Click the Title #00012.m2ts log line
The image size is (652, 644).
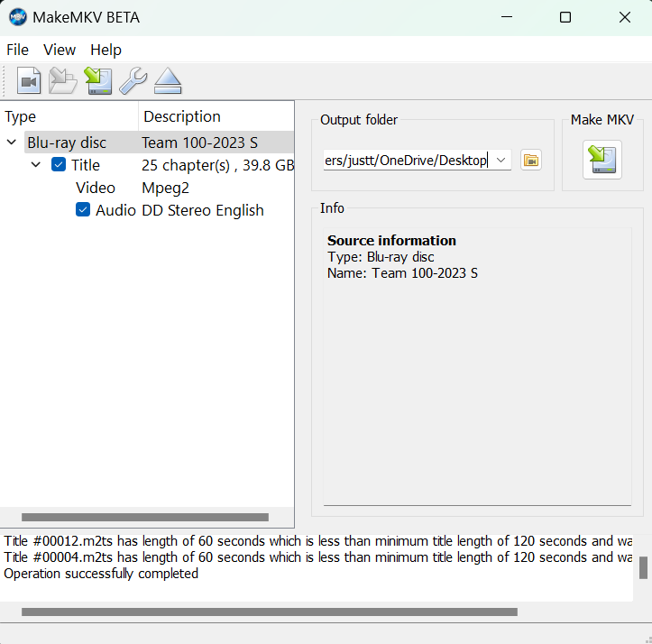318,541
